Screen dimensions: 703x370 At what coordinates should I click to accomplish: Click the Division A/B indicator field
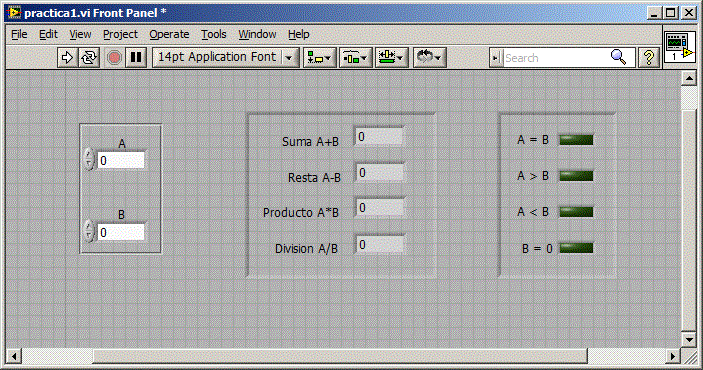(380, 245)
